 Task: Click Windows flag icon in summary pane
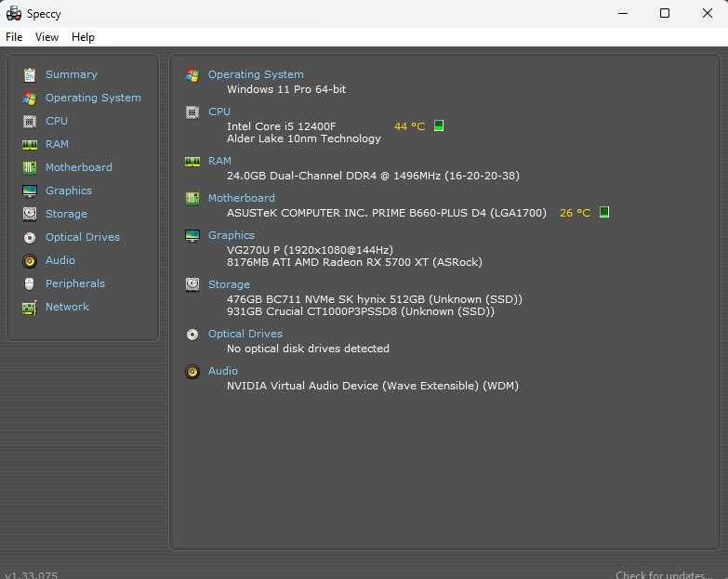tap(192, 74)
